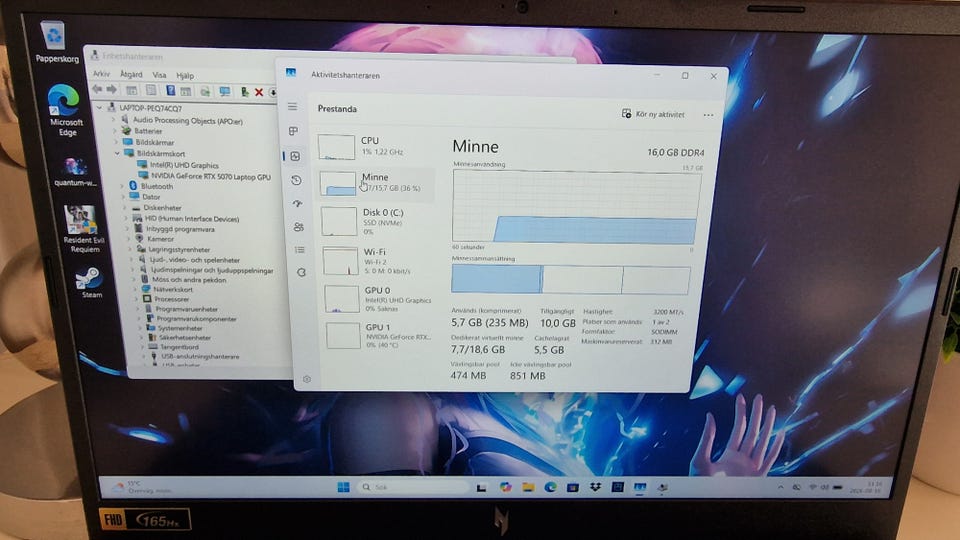Select the Minne performance entry
This screenshot has height=540, width=960.
coord(376,182)
